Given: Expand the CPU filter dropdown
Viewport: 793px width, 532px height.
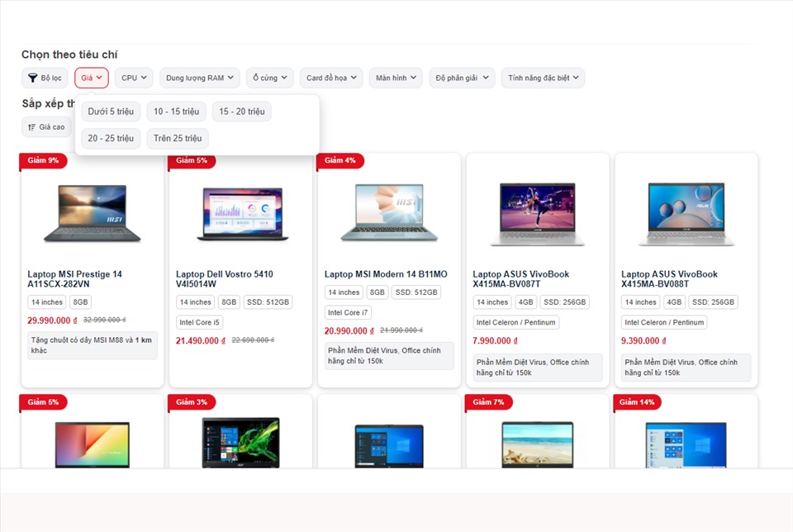Looking at the screenshot, I should coord(134,78).
